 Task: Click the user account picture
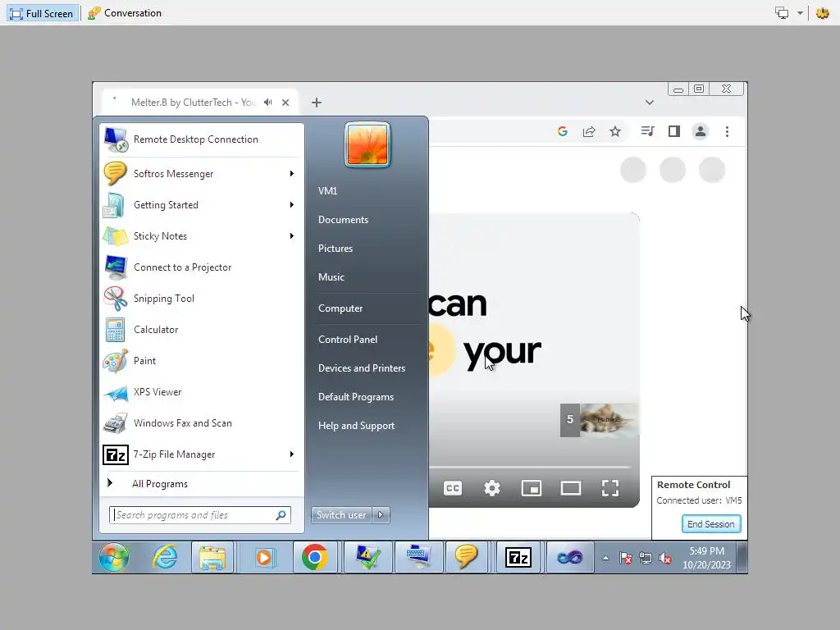pyautogui.click(x=367, y=144)
